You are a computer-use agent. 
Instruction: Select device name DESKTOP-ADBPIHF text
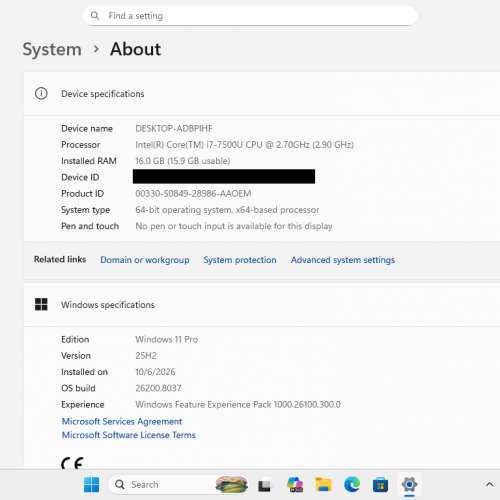point(174,128)
